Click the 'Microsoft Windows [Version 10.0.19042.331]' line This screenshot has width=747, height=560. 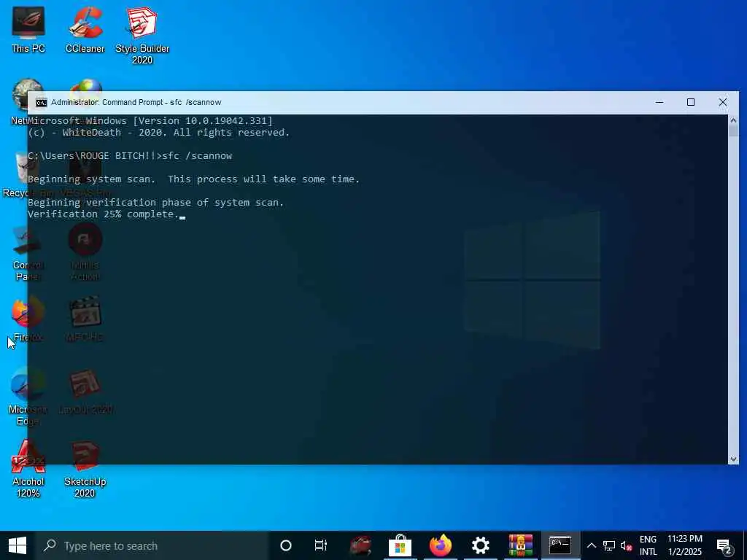(x=150, y=121)
